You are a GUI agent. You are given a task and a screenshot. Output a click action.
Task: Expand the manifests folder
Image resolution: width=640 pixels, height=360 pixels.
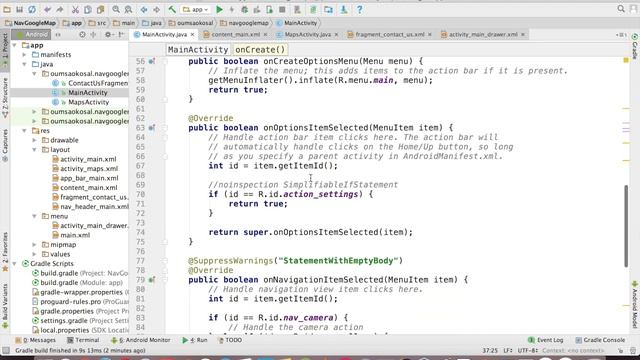click(x=24, y=55)
